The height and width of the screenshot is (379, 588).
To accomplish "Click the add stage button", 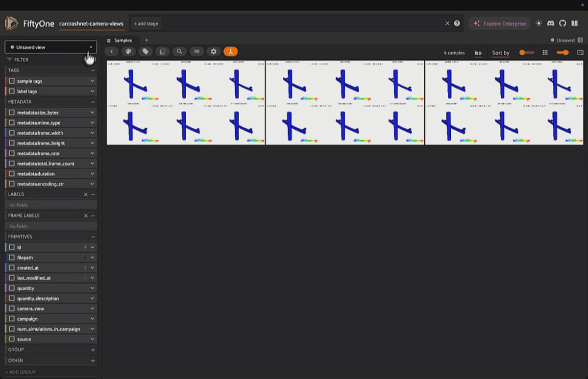I will point(145,23).
